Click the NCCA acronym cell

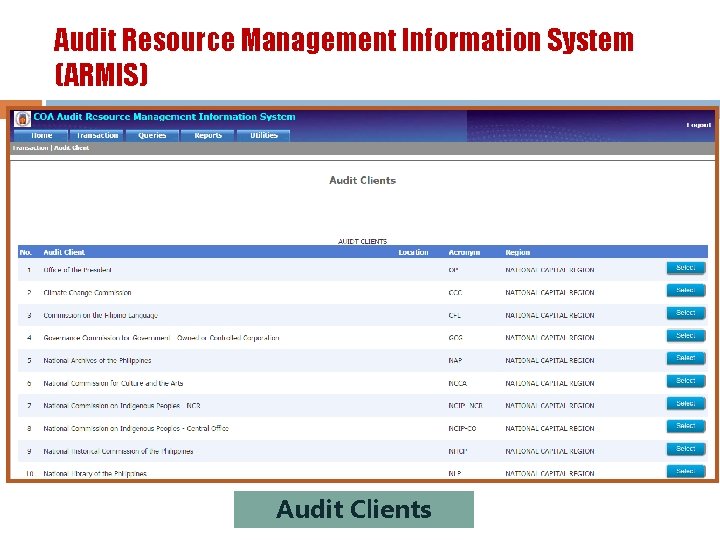[x=457, y=383]
